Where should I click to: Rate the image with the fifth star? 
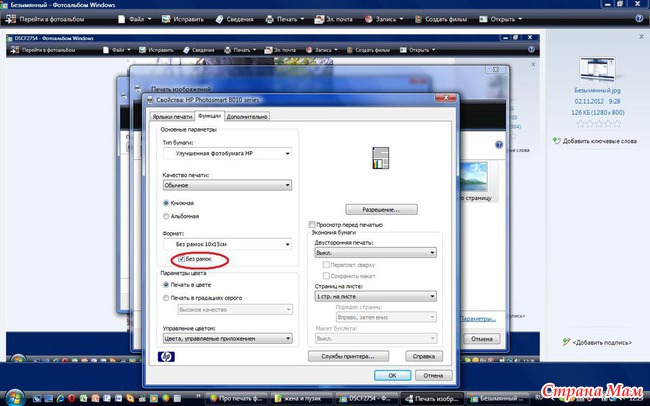(x=617, y=124)
